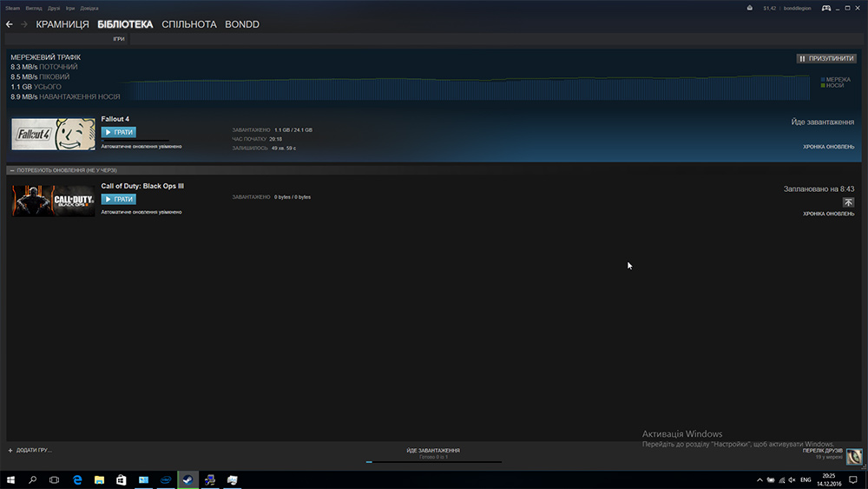Open Black Ops III ХРОНІКА ОНОВЛЕНЬ link
The width and height of the screenshot is (868, 489).
coord(828,214)
